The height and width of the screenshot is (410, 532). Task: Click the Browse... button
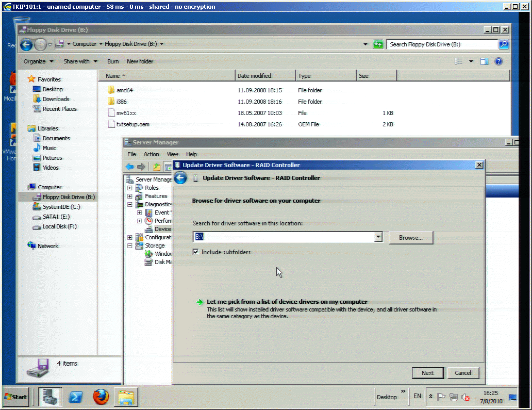click(411, 238)
